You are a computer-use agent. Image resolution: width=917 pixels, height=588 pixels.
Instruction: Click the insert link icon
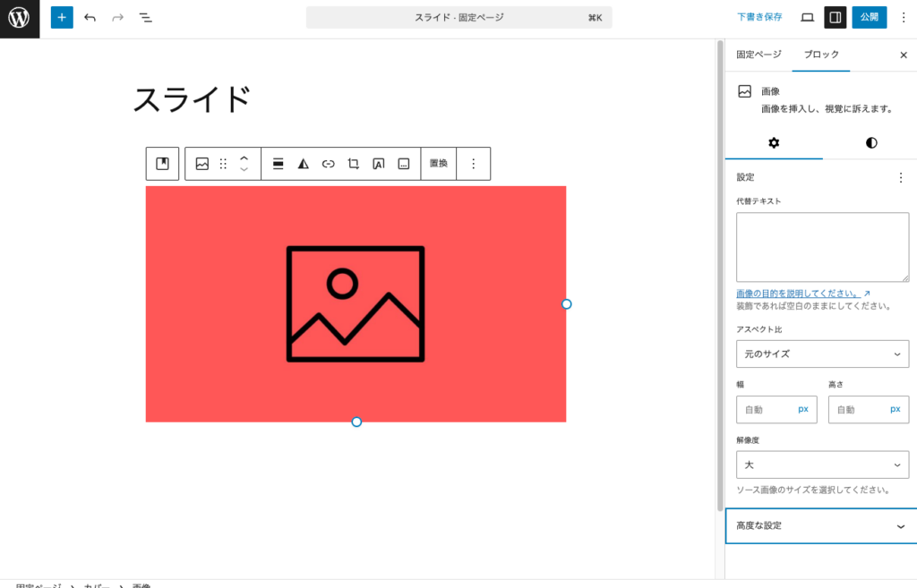[329, 164]
